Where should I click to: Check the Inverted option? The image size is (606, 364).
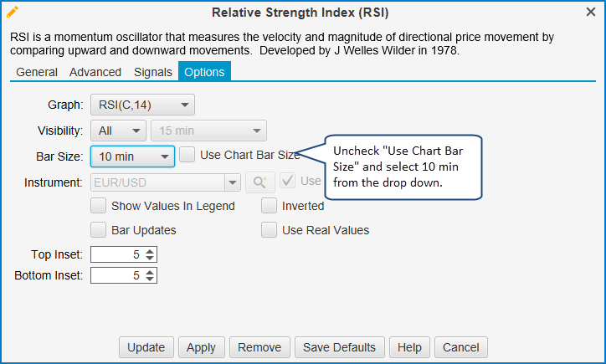pos(270,206)
